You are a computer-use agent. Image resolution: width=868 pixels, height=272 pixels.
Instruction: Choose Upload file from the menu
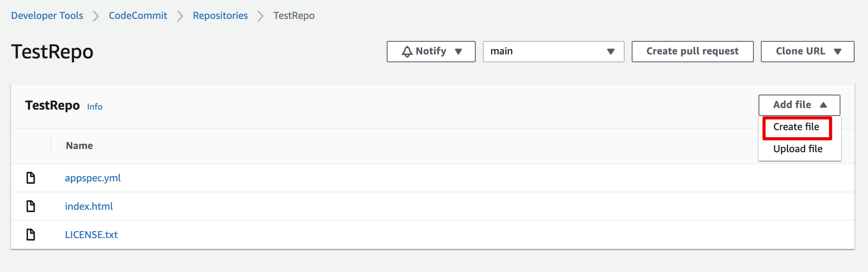[x=798, y=149]
